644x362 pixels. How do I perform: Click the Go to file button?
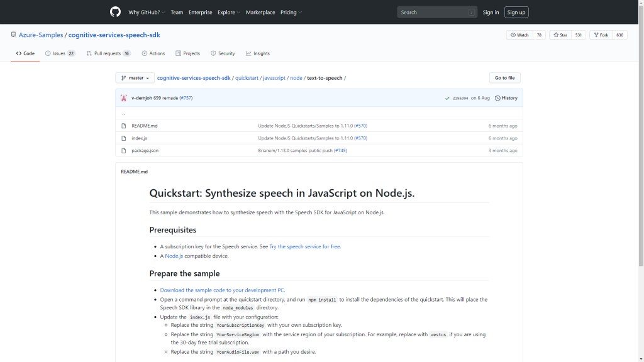(505, 78)
